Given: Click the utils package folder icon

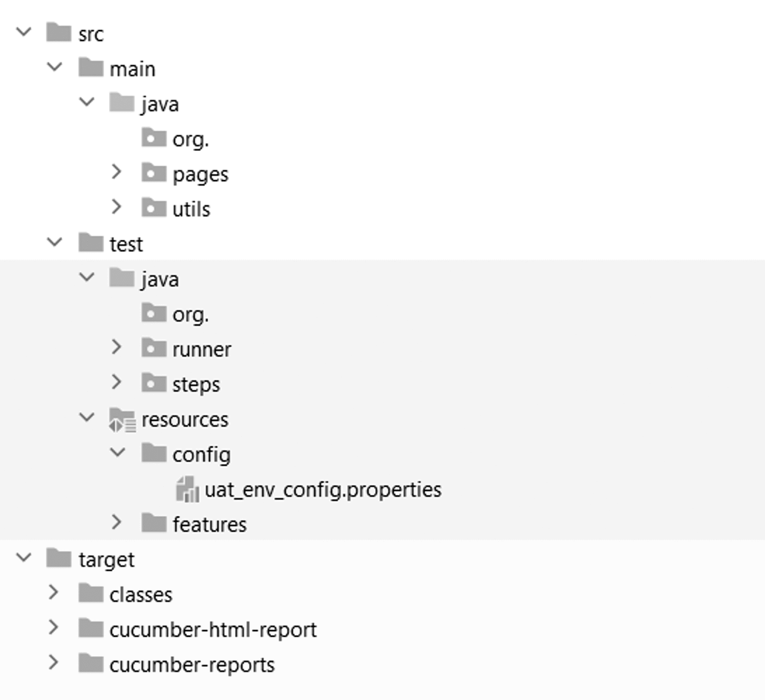Looking at the screenshot, I should [154, 208].
